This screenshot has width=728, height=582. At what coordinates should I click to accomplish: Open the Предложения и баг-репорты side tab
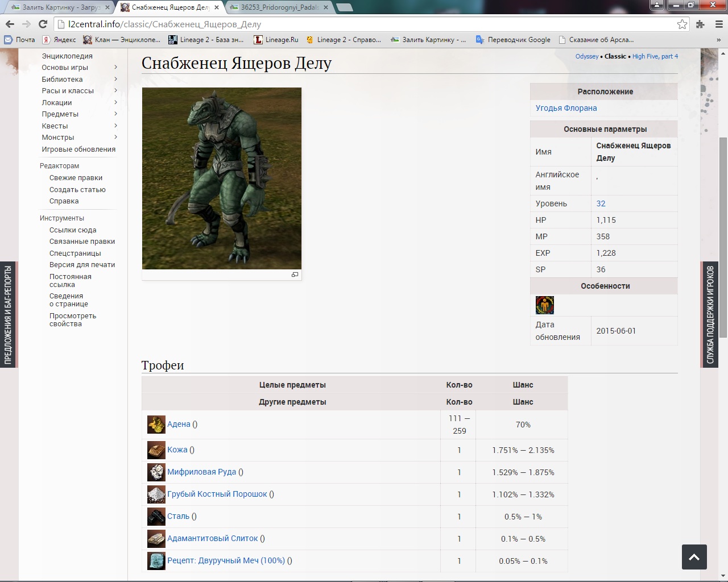click(x=8, y=314)
